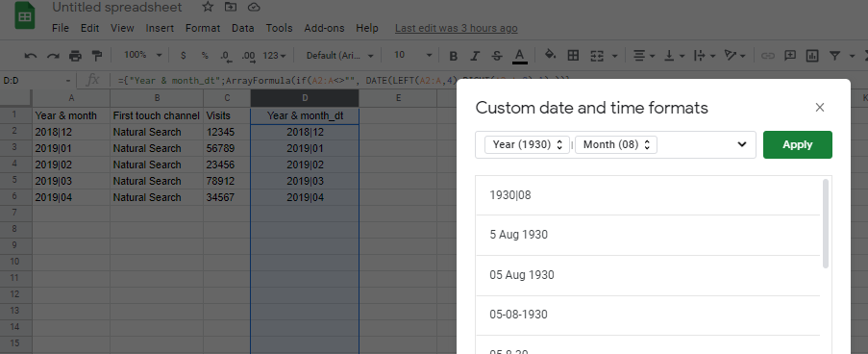
Task: Close the Custom date and time formats dialog
Action: (820, 108)
